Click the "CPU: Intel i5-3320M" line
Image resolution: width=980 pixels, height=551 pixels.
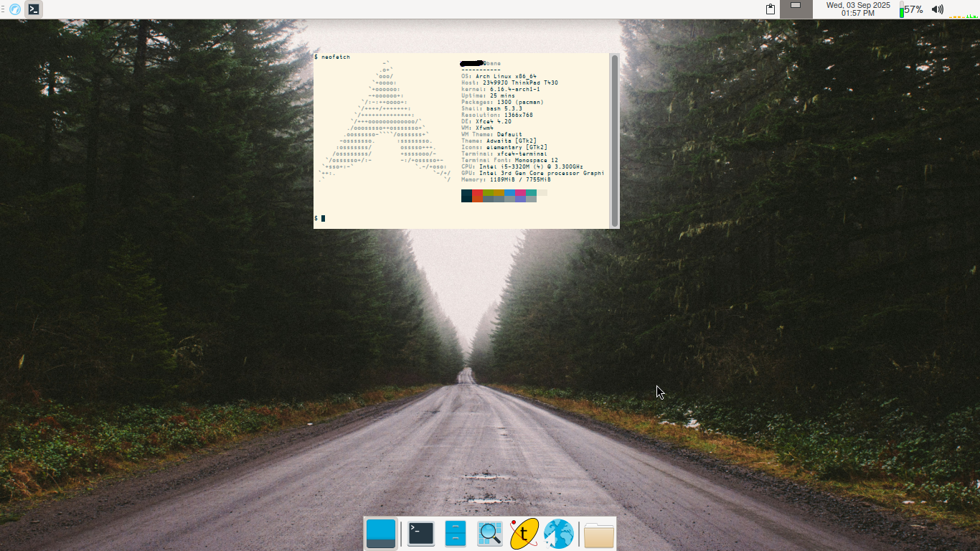point(522,166)
